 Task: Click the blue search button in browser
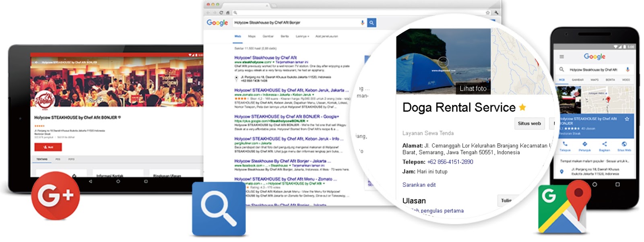tap(372, 23)
